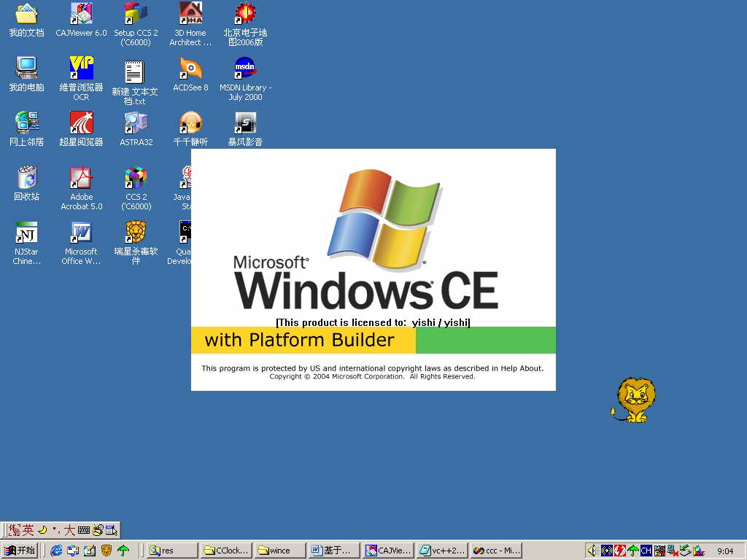
Task: Open the IME menu icon at the bar's right end
Action: 112,530
